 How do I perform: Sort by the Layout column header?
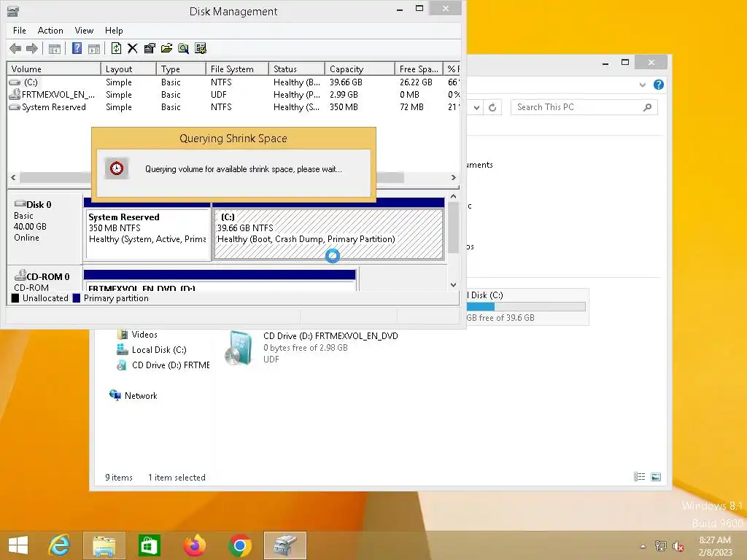point(128,69)
